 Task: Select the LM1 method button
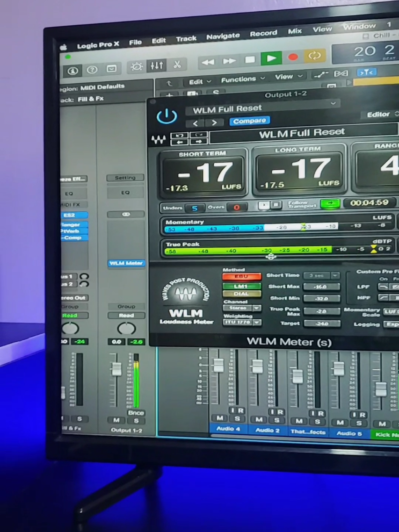pos(241,286)
